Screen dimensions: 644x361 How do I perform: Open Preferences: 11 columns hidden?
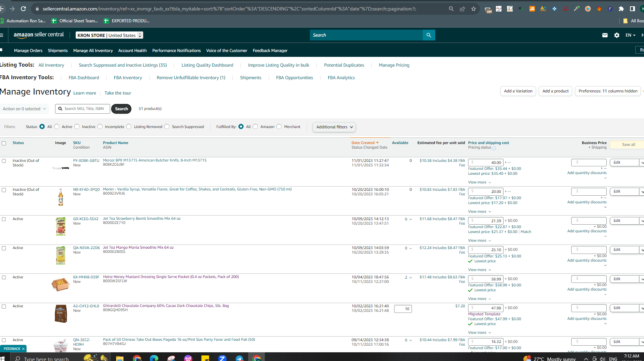pyautogui.click(x=608, y=91)
